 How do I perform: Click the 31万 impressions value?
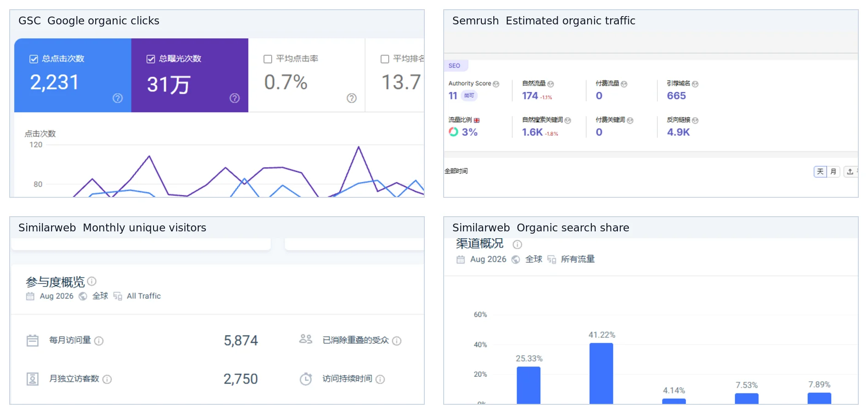tap(168, 85)
